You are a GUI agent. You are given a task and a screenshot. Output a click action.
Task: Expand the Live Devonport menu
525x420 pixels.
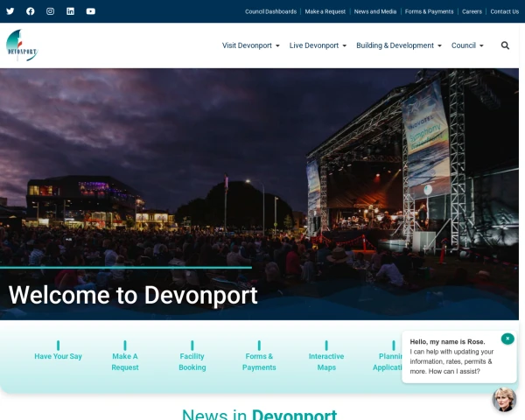click(x=318, y=45)
